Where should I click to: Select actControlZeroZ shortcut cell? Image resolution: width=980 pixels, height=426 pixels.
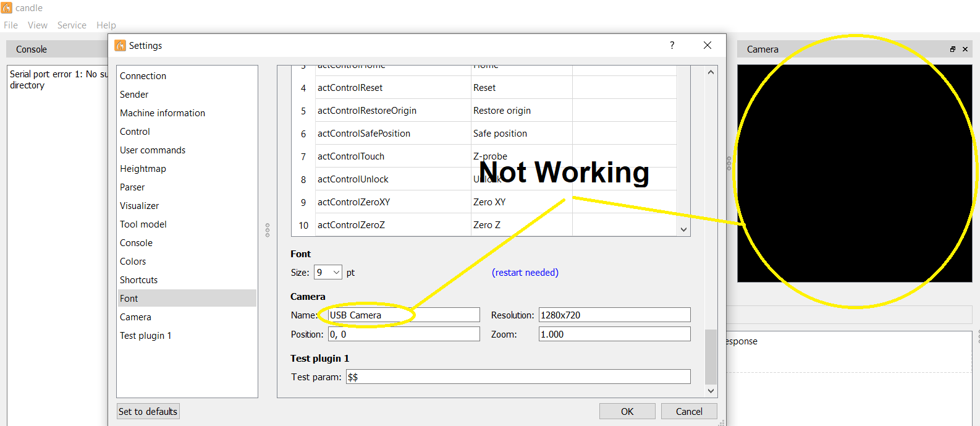coord(393,225)
